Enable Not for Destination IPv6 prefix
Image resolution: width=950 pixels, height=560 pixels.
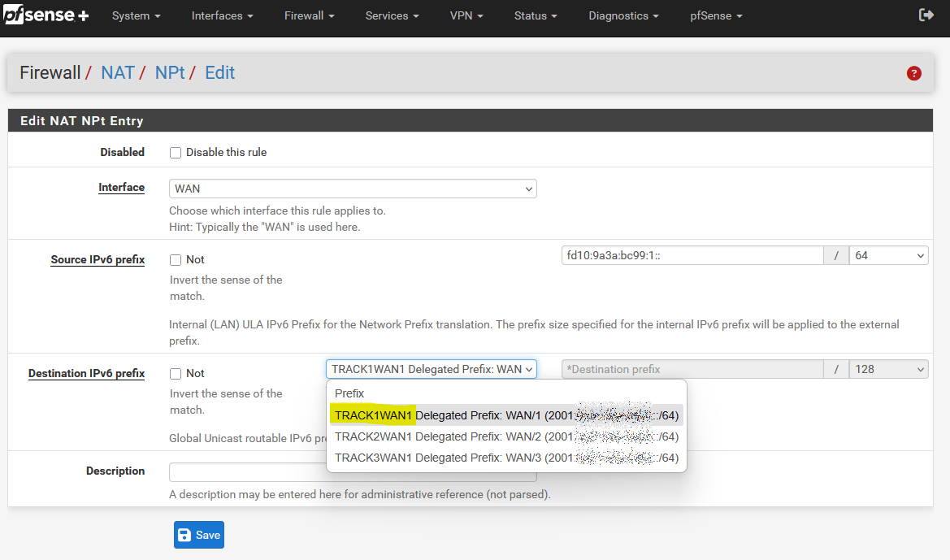(175, 374)
